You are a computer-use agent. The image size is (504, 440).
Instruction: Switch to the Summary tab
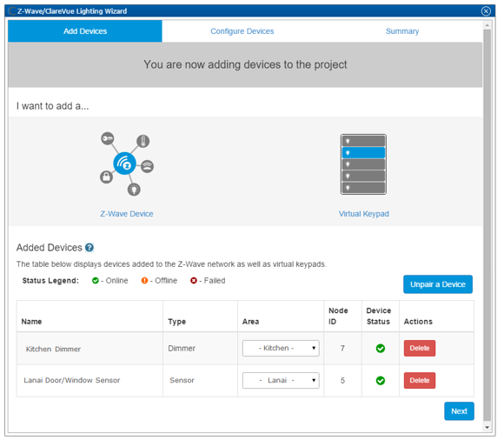(x=402, y=31)
